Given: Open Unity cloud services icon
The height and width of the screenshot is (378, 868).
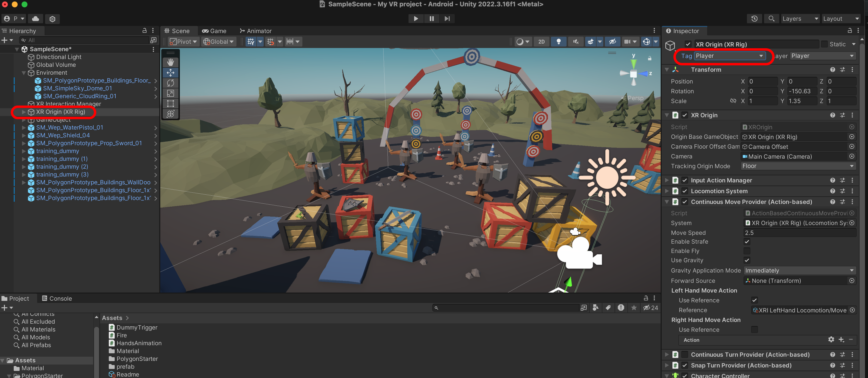Looking at the screenshot, I should (35, 19).
